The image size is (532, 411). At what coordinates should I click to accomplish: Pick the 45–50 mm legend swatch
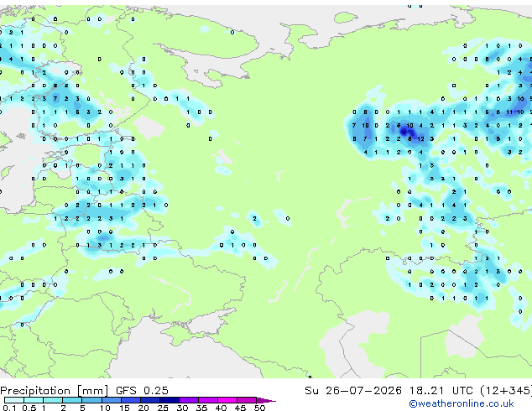247,400
